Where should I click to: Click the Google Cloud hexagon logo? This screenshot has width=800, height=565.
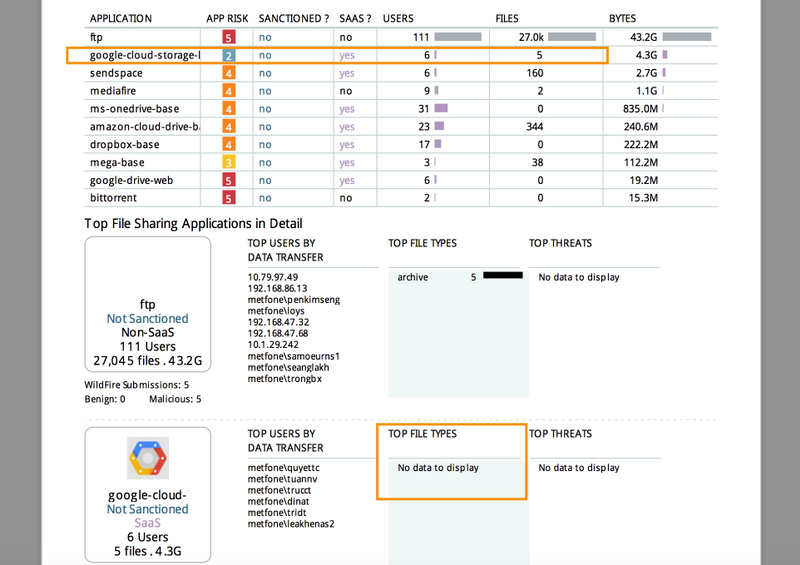tap(148, 458)
